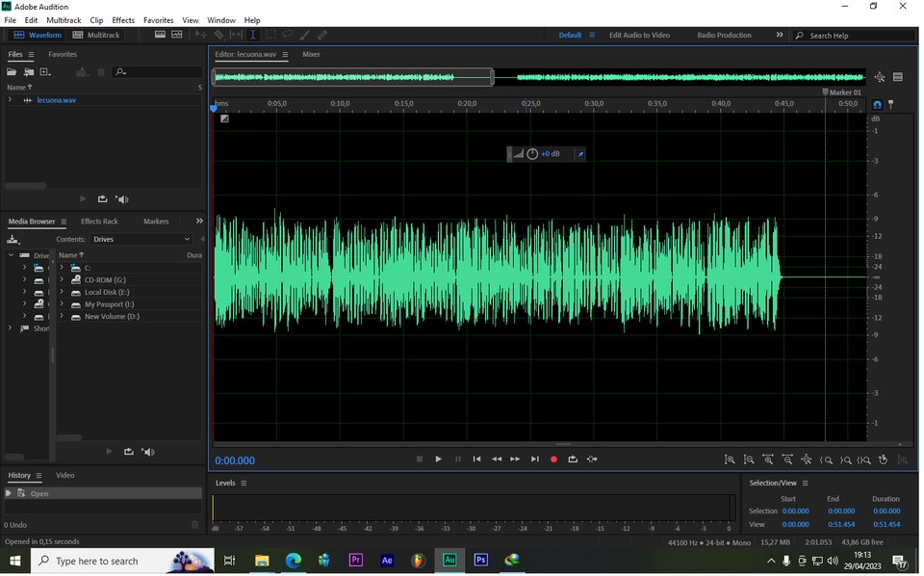The width and height of the screenshot is (924, 576).
Task: Select the Move tool
Action: (201, 35)
